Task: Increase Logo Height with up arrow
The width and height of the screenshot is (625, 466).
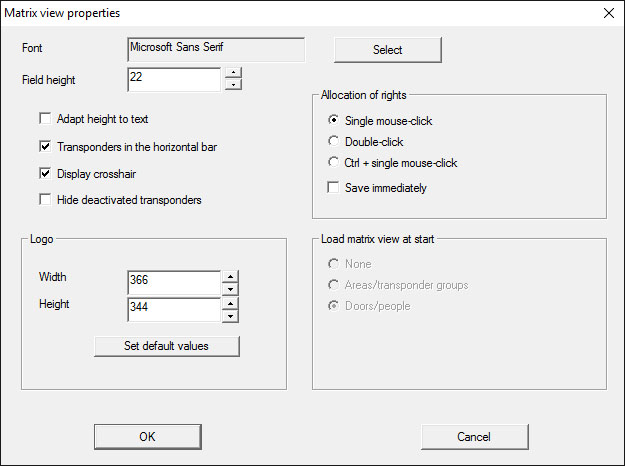Action: point(230,303)
